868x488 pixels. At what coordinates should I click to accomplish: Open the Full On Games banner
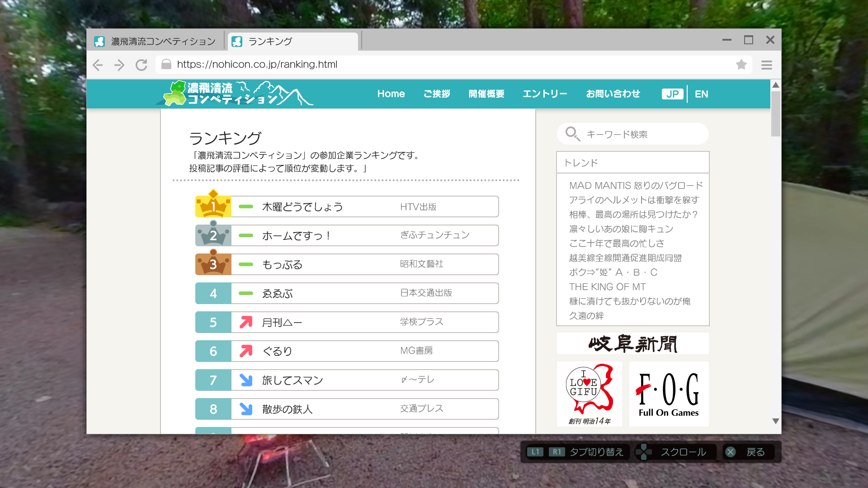click(669, 394)
